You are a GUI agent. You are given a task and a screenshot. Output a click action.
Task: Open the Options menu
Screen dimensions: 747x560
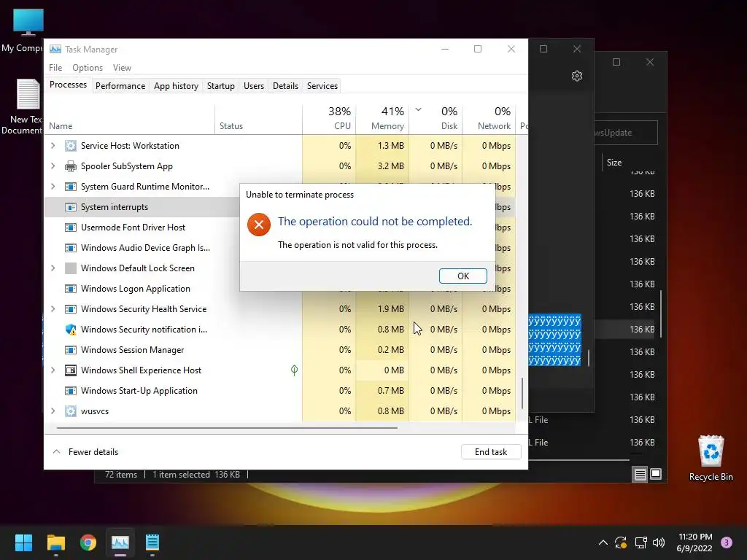88,68
